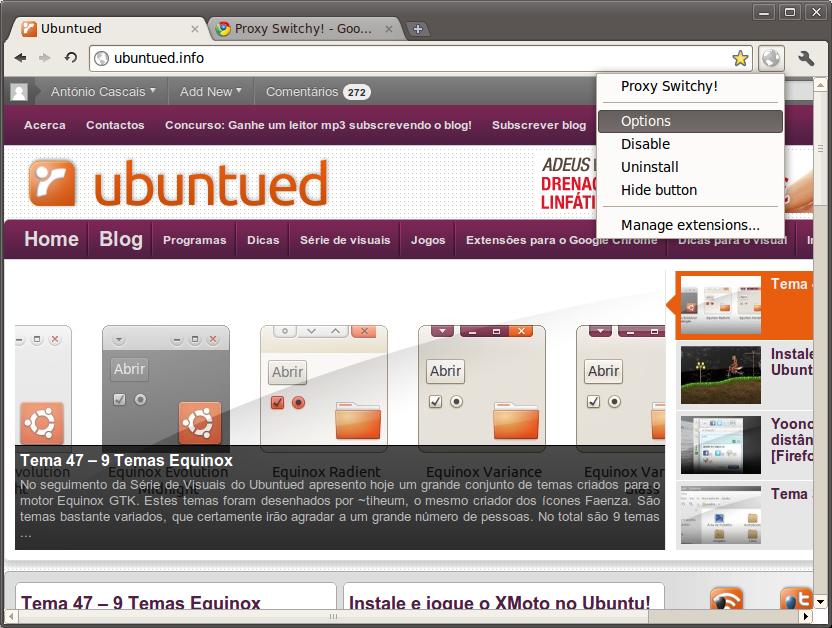The image size is (832, 628).
Task: Expand António Cascais dropdown
Action: point(103,92)
